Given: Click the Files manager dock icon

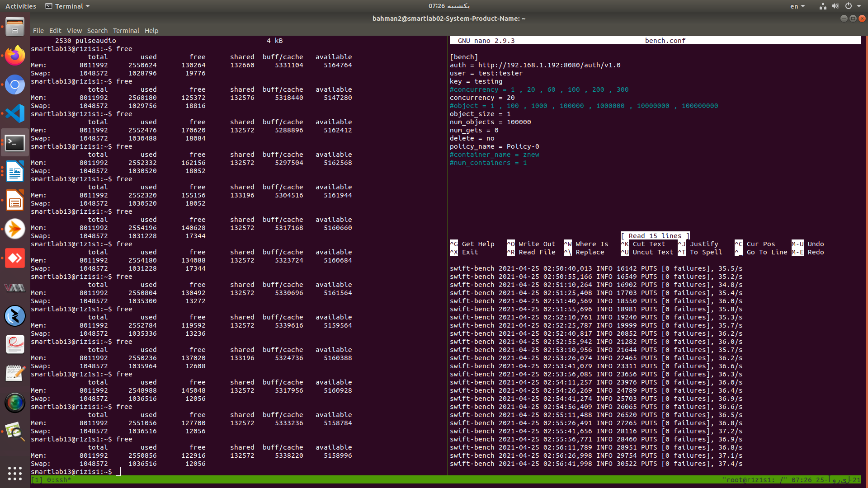Looking at the screenshot, I should [15, 27].
